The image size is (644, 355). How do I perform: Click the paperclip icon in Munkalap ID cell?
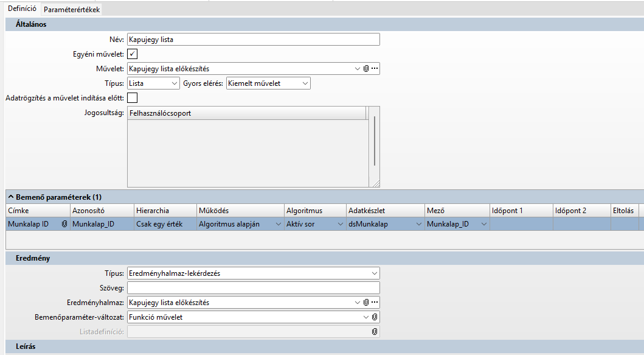(64, 224)
